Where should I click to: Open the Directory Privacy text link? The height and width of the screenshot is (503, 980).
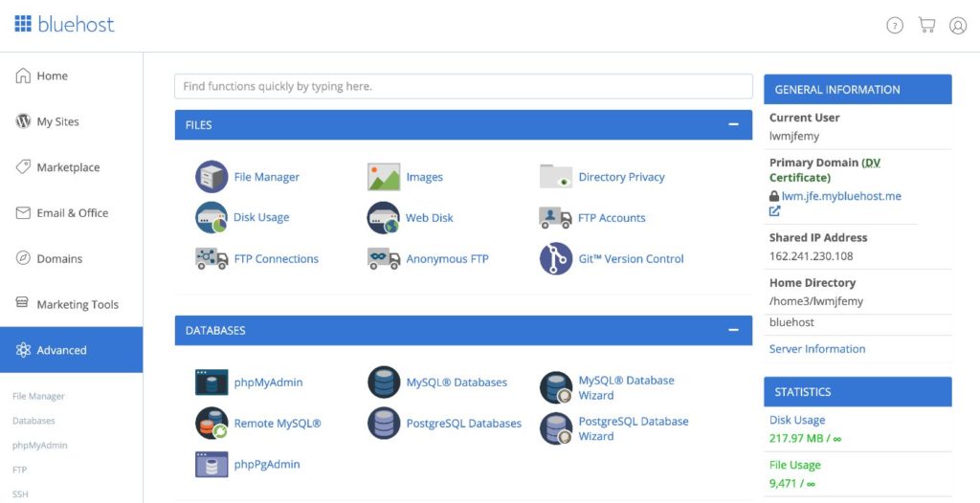[x=621, y=177]
